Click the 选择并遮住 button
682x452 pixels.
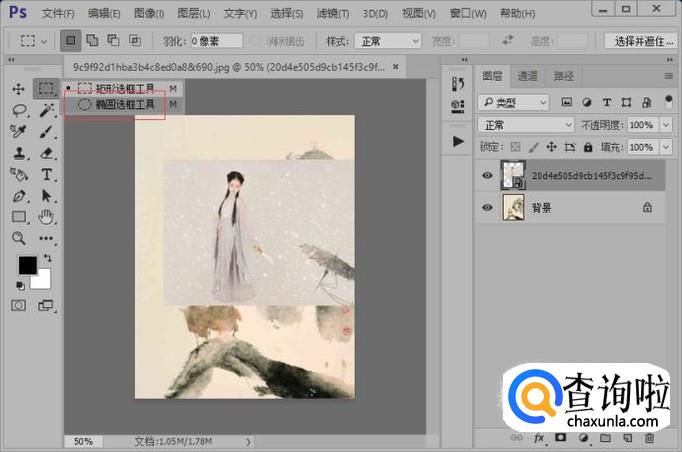(x=641, y=41)
